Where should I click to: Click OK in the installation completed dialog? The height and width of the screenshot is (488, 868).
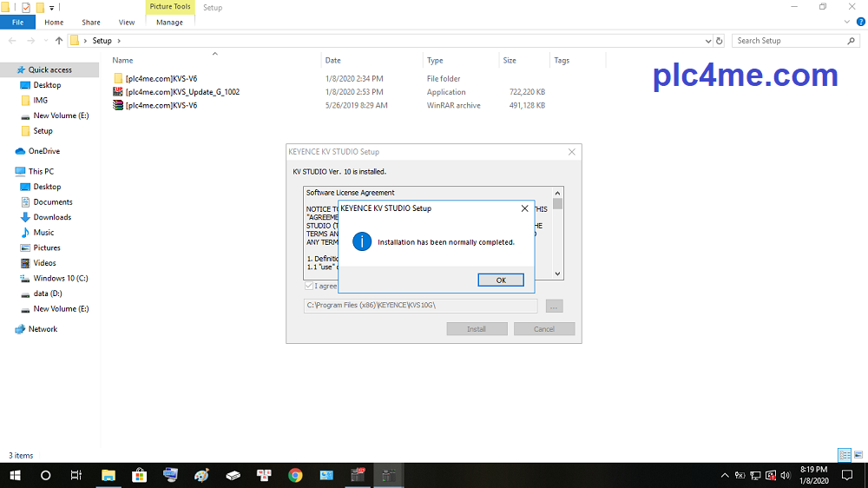pos(501,280)
